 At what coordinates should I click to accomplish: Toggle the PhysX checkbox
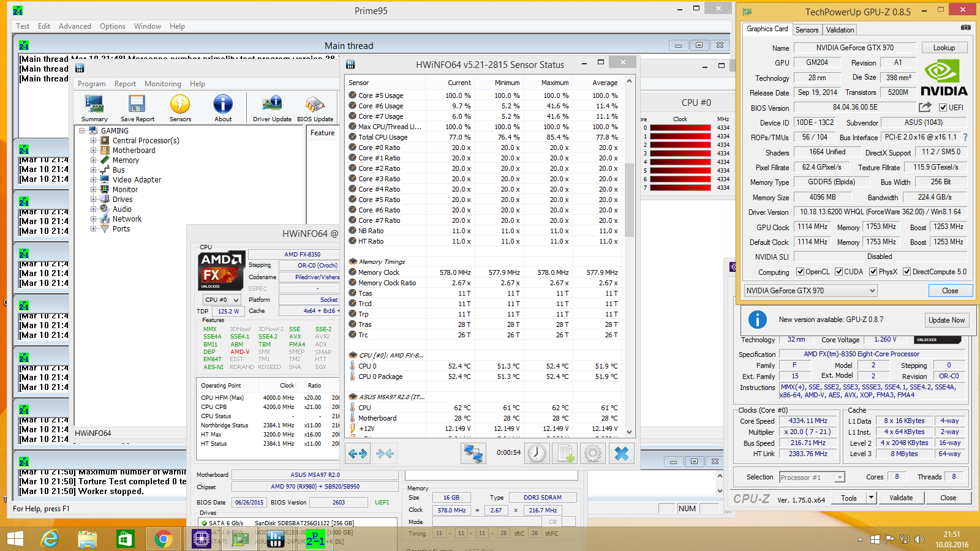click(873, 272)
